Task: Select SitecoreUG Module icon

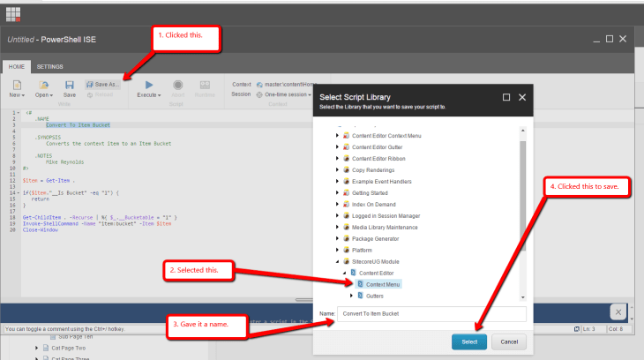Action: [346, 261]
